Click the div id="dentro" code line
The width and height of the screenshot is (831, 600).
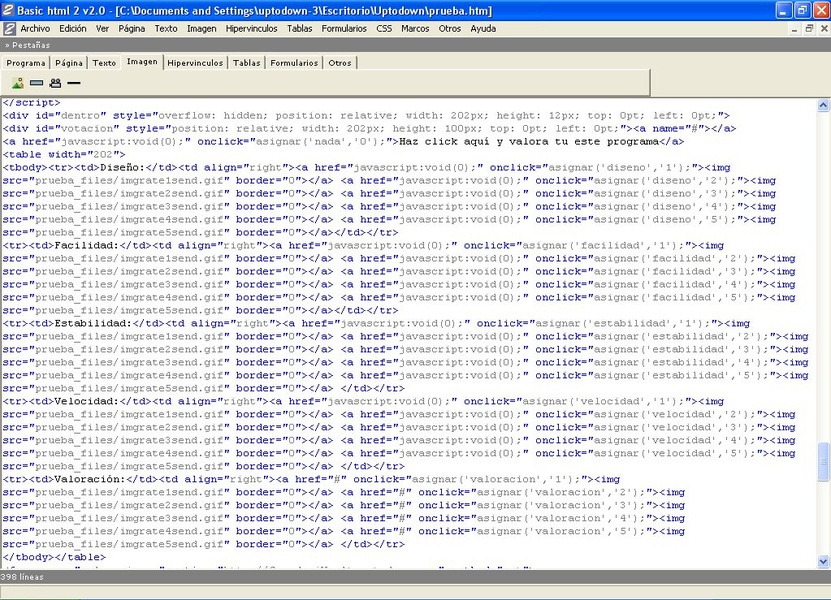click(366, 116)
